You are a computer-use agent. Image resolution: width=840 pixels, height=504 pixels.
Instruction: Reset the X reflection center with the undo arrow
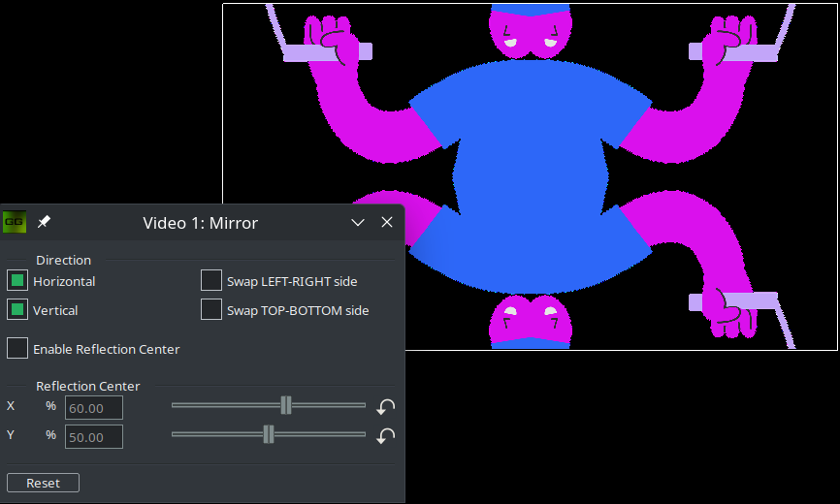click(x=386, y=407)
